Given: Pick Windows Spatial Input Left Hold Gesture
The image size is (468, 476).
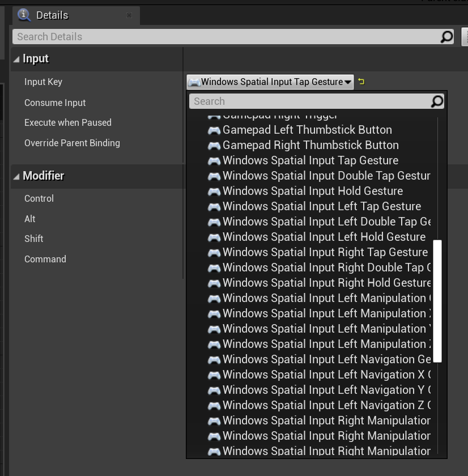Looking at the screenshot, I should click(324, 237).
